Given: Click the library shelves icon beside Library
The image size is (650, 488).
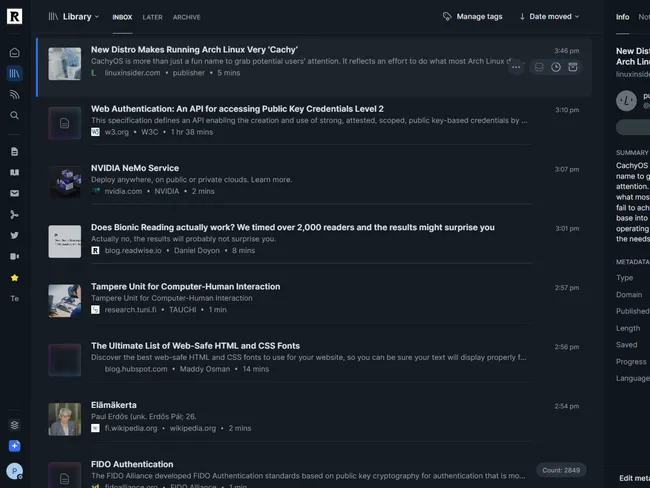Looking at the screenshot, I should (53, 17).
